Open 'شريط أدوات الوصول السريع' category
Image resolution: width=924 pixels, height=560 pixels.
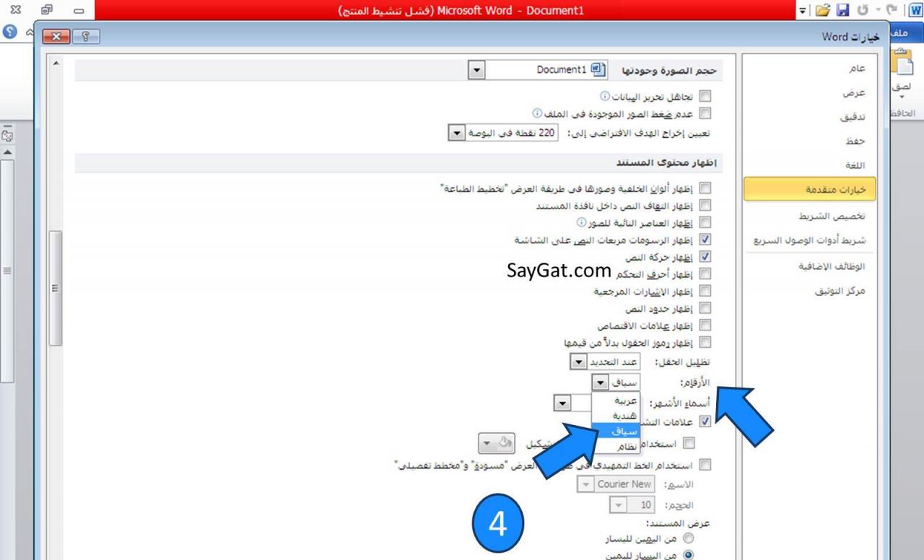click(810, 240)
